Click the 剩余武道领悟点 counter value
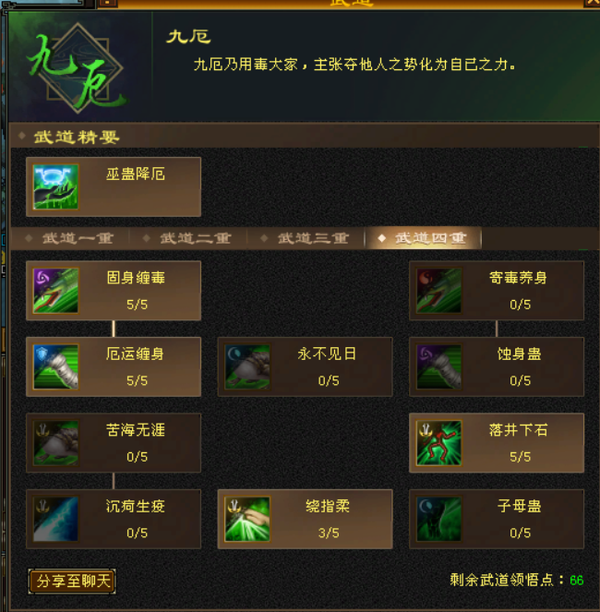 coord(576,580)
